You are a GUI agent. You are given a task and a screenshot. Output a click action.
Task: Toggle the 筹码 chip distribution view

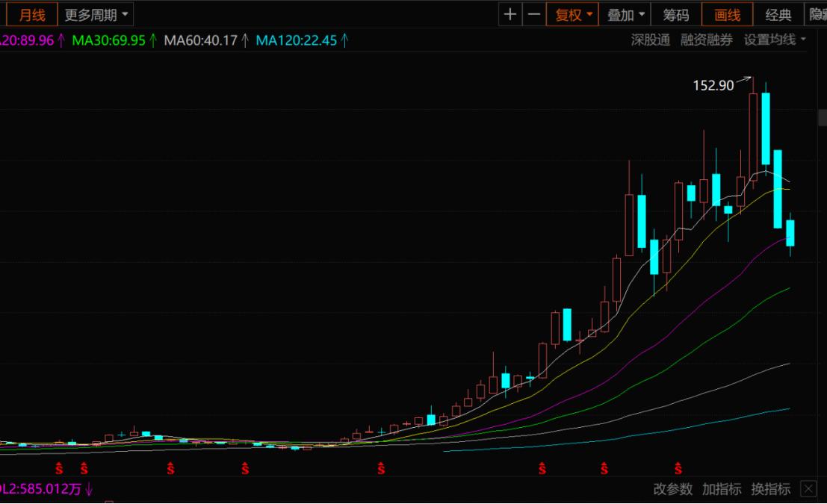676,14
